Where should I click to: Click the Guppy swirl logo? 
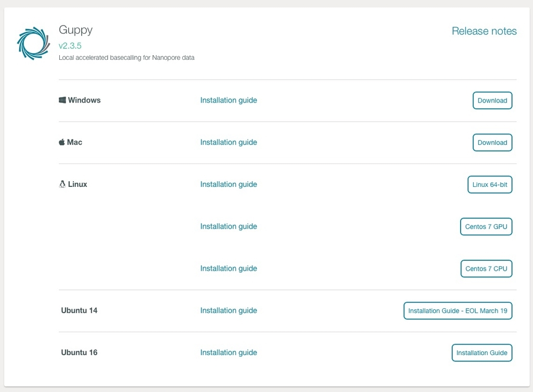[33, 43]
